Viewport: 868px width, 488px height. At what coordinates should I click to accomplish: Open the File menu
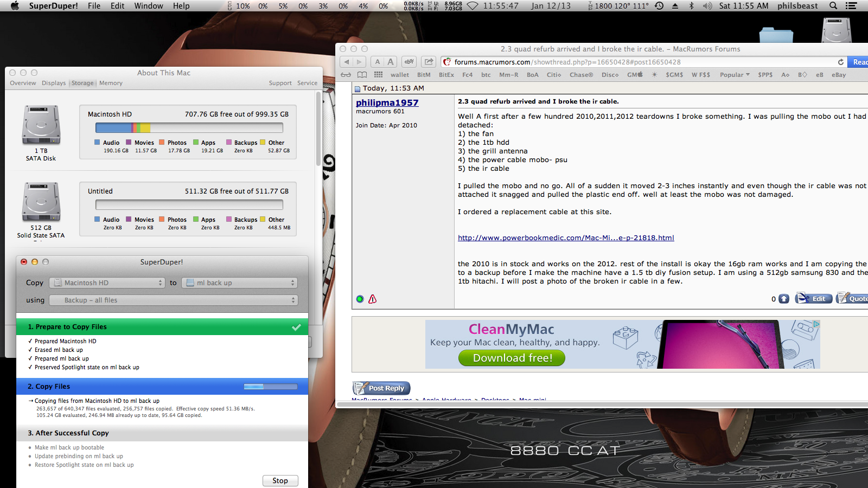point(94,6)
